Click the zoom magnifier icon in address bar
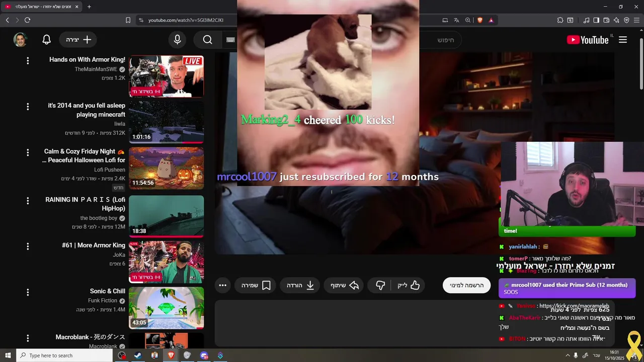 468,20
